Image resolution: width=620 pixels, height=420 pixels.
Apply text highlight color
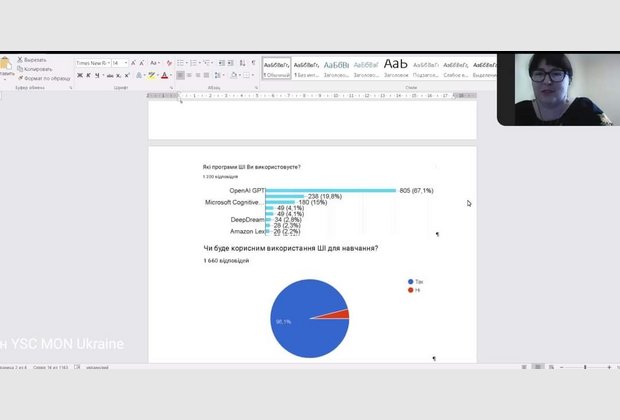coord(151,75)
